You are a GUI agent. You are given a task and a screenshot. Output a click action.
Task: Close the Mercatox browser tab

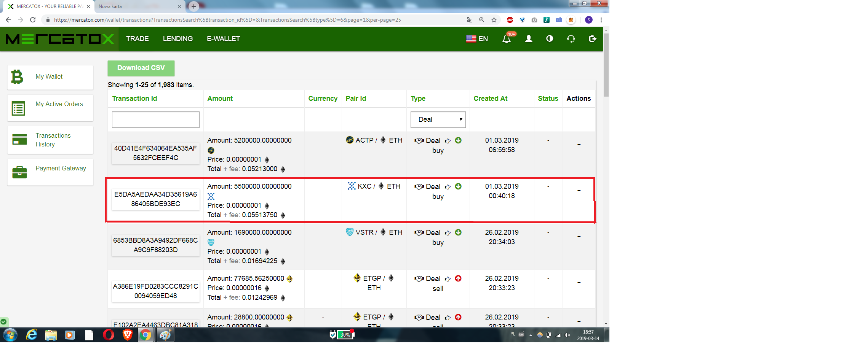coord(88,6)
